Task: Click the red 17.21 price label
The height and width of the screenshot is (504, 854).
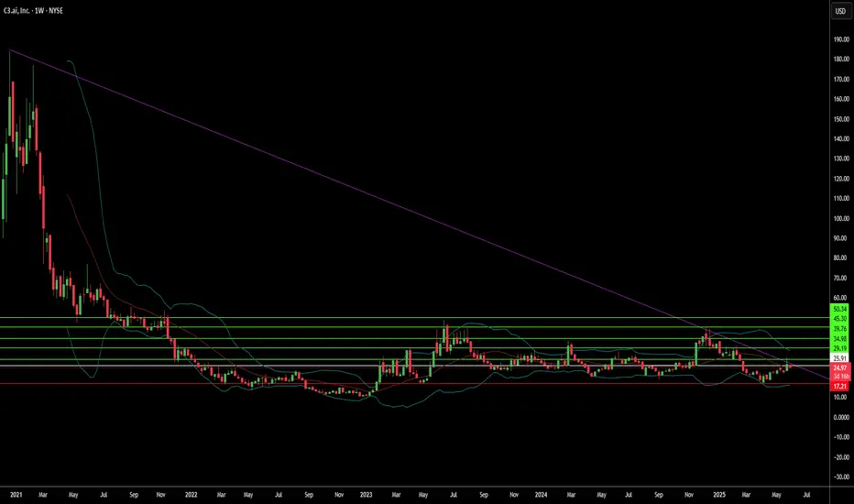Action: (840, 387)
